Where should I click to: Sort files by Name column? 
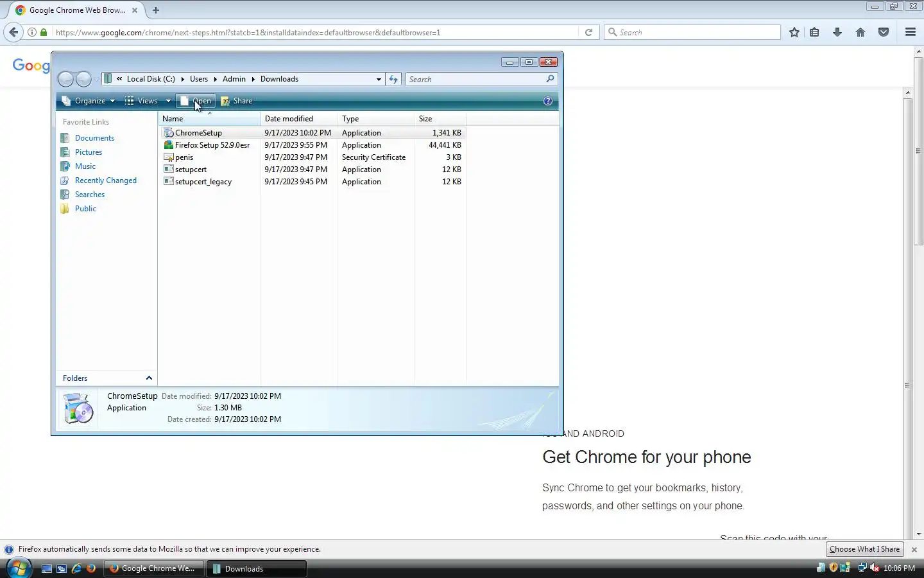coord(209,119)
